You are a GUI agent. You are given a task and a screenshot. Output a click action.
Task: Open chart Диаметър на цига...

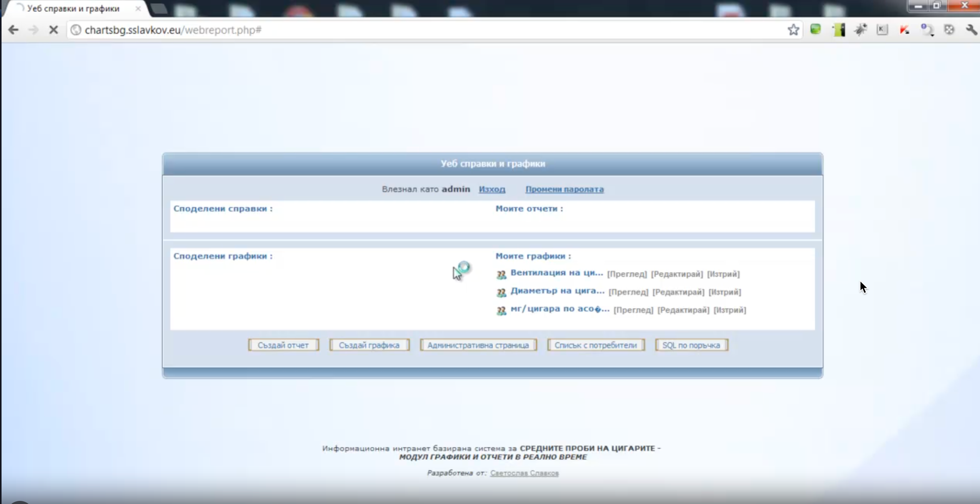(x=558, y=291)
